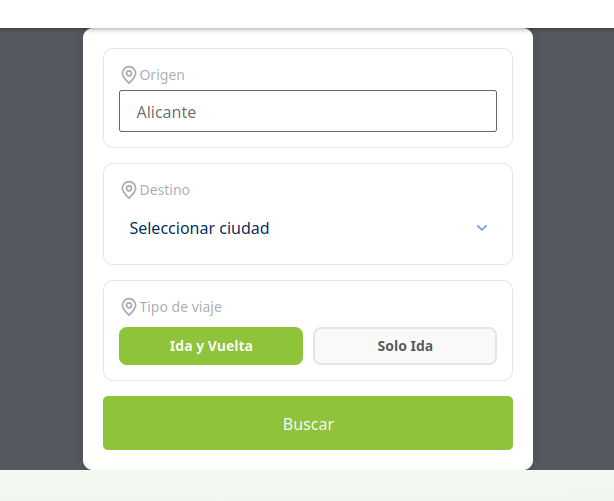This screenshot has height=501, width=614.
Task: Click the Origen label text
Action: 162,75
